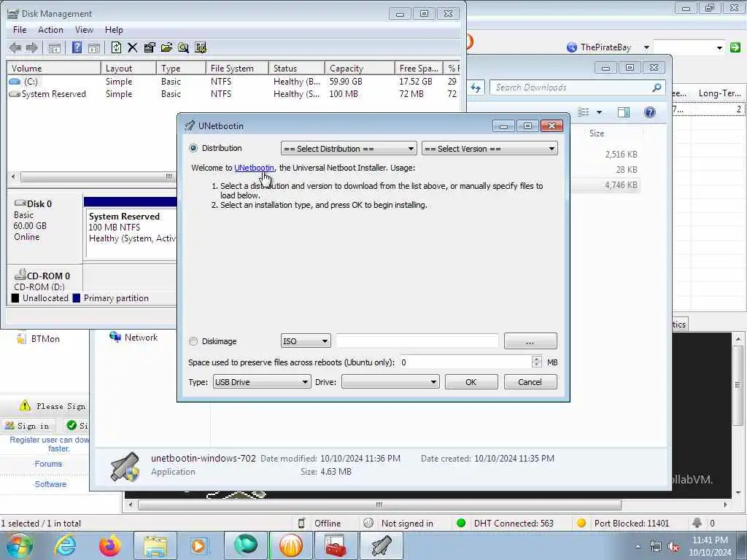Open the Forums link

click(48, 464)
